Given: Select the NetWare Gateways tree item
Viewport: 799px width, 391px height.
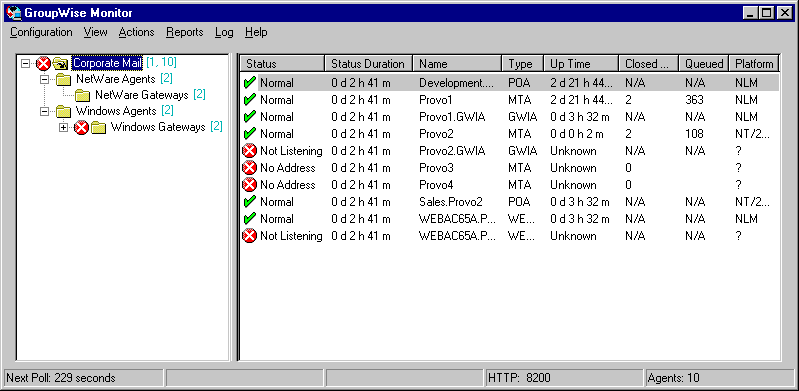Looking at the screenshot, I should pyautogui.click(x=142, y=95).
